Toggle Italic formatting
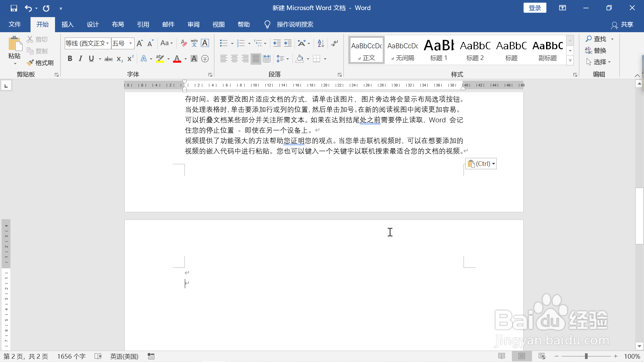 tap(80, 59)
